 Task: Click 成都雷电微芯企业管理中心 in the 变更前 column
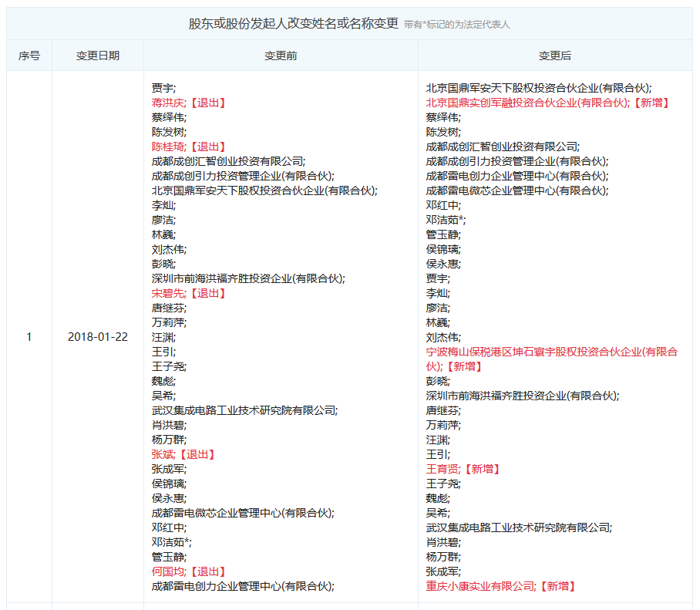pos(243,513)
